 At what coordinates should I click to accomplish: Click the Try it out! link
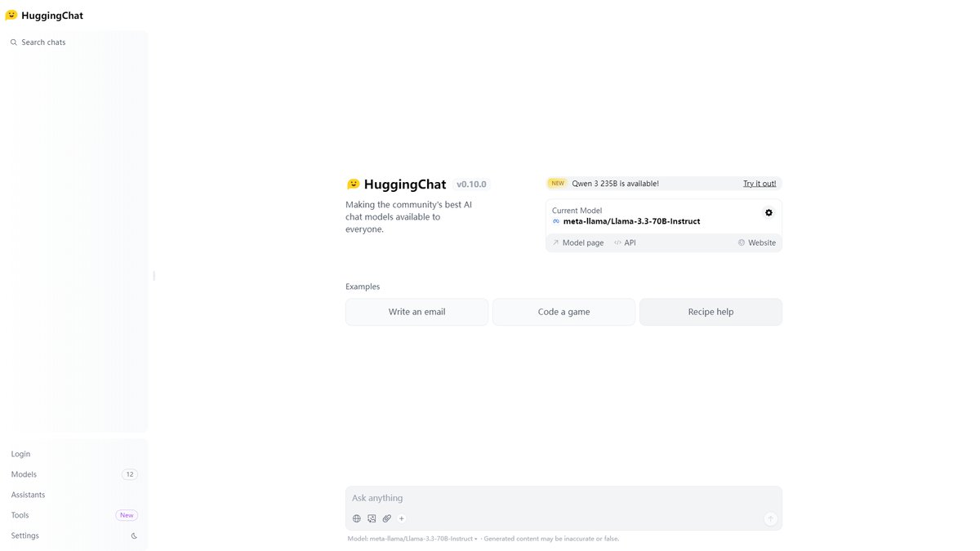click(x=759, y=184)
